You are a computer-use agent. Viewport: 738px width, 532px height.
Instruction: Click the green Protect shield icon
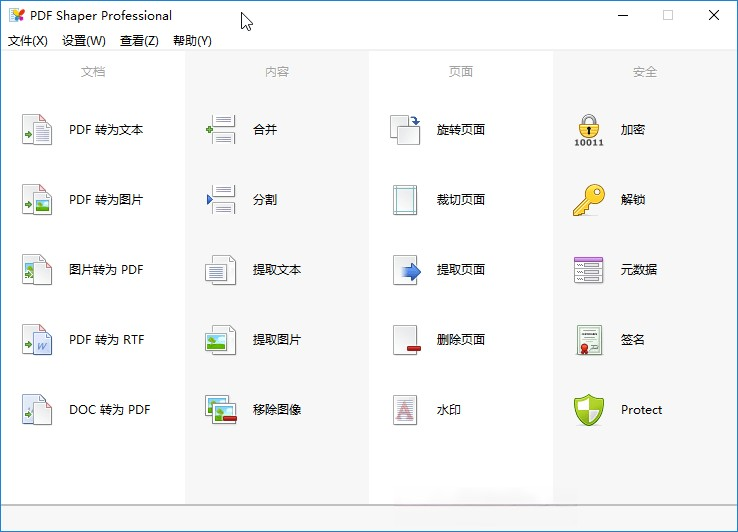pyautogui.click(x=589, y=410)
